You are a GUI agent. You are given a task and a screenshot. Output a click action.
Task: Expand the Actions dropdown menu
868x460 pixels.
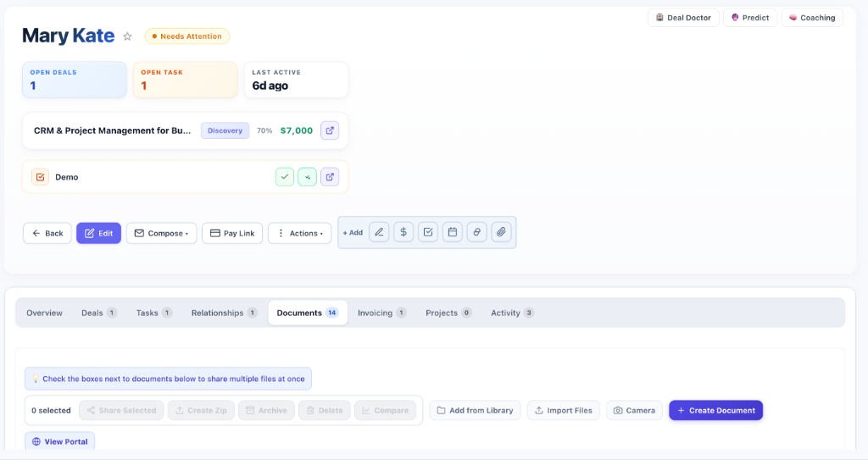[x=299, y=234]
